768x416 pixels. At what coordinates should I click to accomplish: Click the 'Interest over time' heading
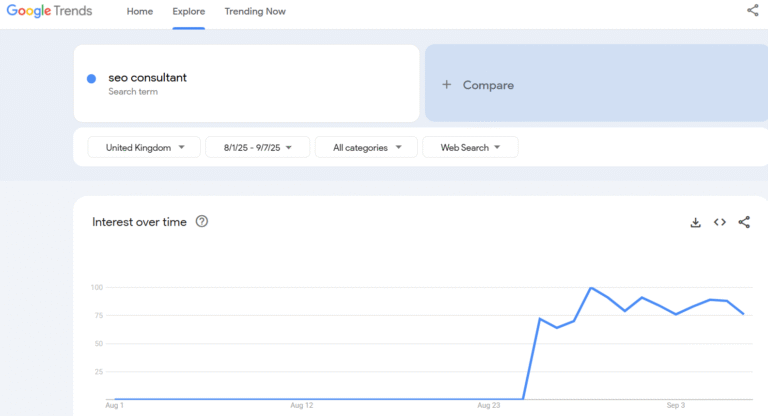click(139, 222)
